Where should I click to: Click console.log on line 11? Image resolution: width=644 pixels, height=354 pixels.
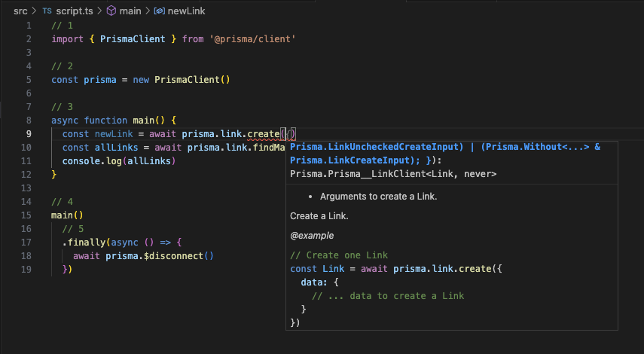click(x=89, y=161)
